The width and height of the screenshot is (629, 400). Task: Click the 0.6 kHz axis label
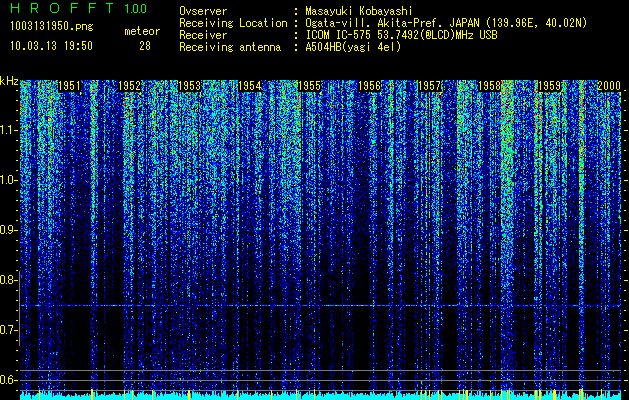click(x=8, y=380)
